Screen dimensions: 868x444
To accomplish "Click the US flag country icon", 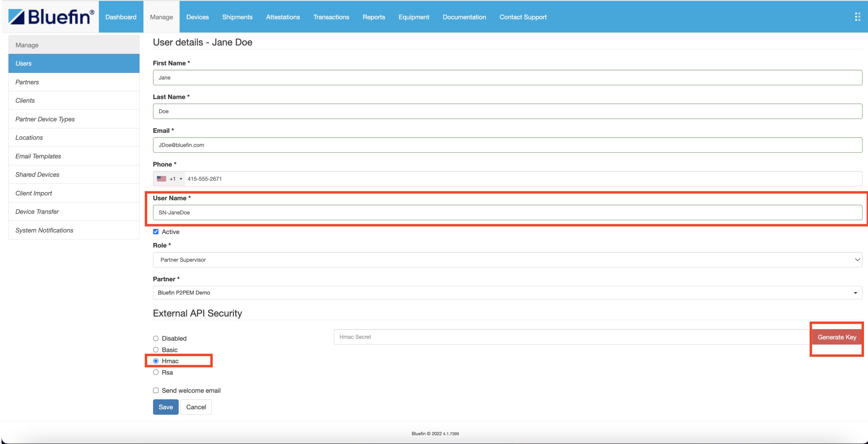I will (x=161, y=179).
